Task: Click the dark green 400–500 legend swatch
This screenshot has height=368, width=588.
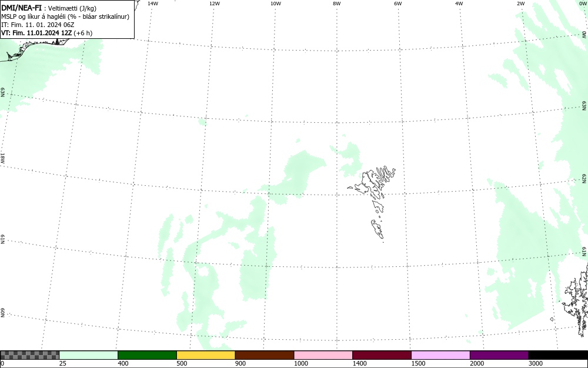Action: [147, 355]
